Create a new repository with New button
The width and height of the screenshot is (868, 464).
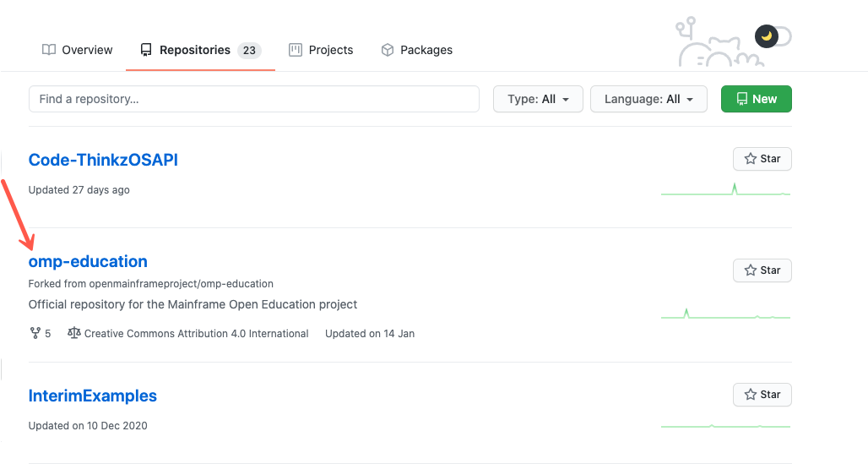[x=757, y=99]
